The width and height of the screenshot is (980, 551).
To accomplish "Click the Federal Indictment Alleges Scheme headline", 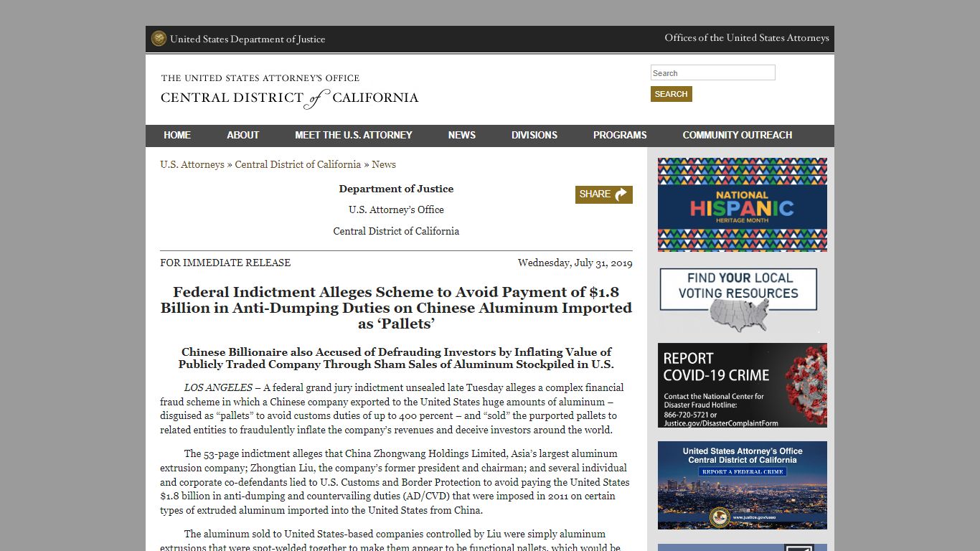I will [396, 308].
